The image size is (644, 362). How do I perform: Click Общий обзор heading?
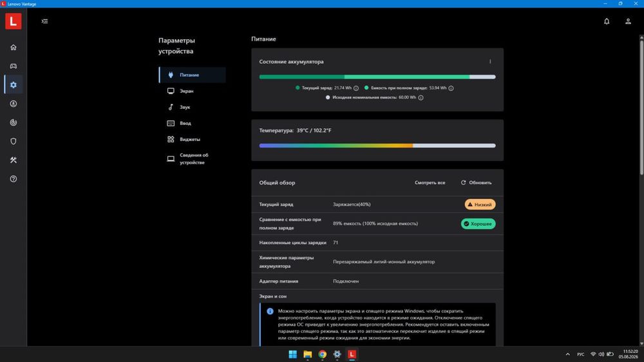click(277, 182)
